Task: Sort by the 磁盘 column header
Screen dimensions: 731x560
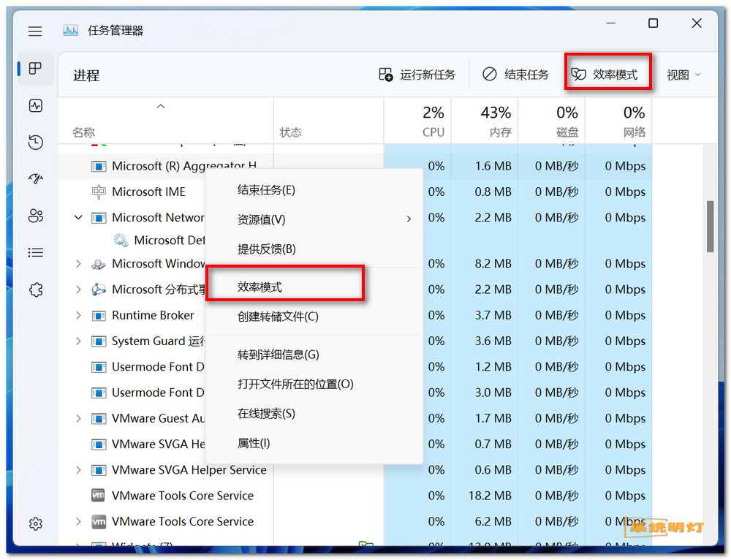Action: (x=551, y=121)
